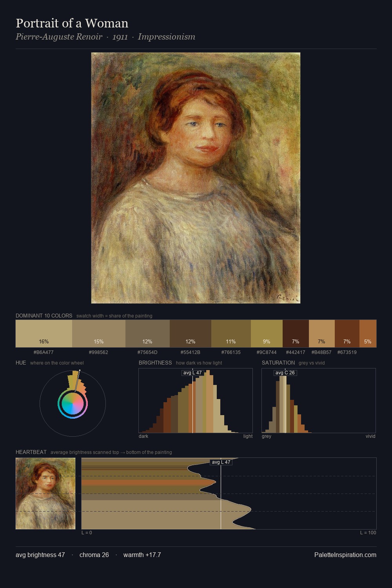Click the 'chroma 26' footer stat
This screenshot has height=588, width=392.
coord(94,555)
